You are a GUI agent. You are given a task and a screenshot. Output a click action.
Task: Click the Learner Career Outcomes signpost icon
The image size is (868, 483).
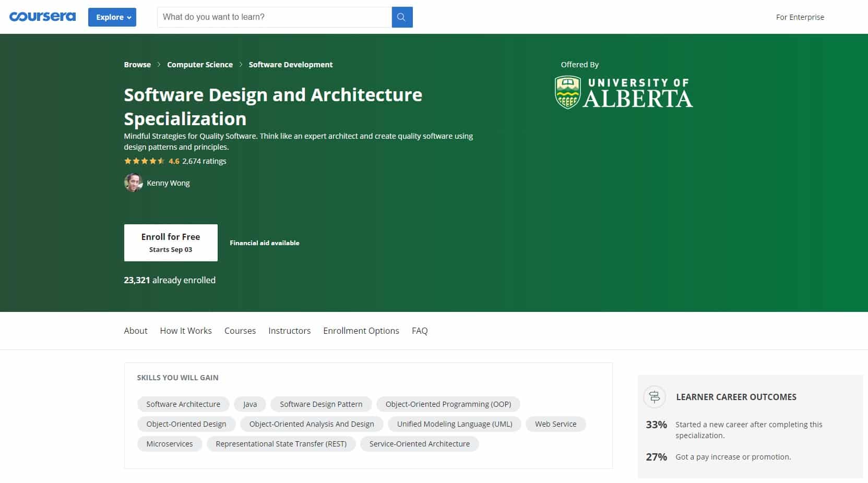click(655, 397)
